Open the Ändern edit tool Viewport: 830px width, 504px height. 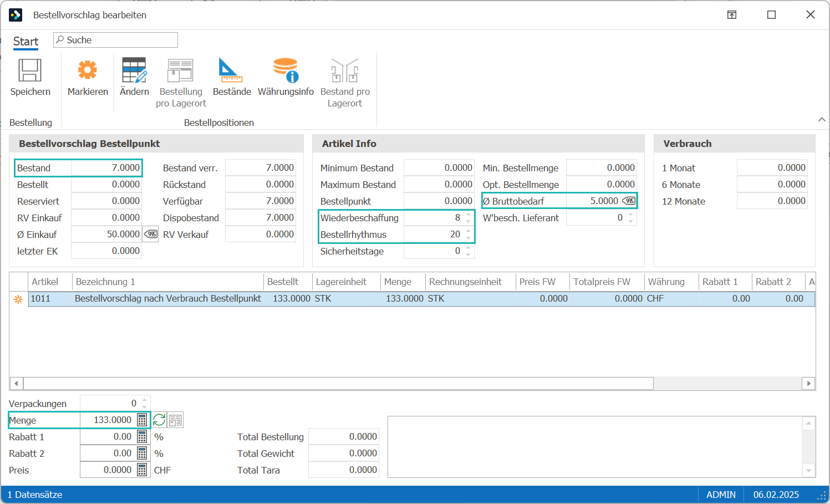pyautogui.click(x=134, y=70)
